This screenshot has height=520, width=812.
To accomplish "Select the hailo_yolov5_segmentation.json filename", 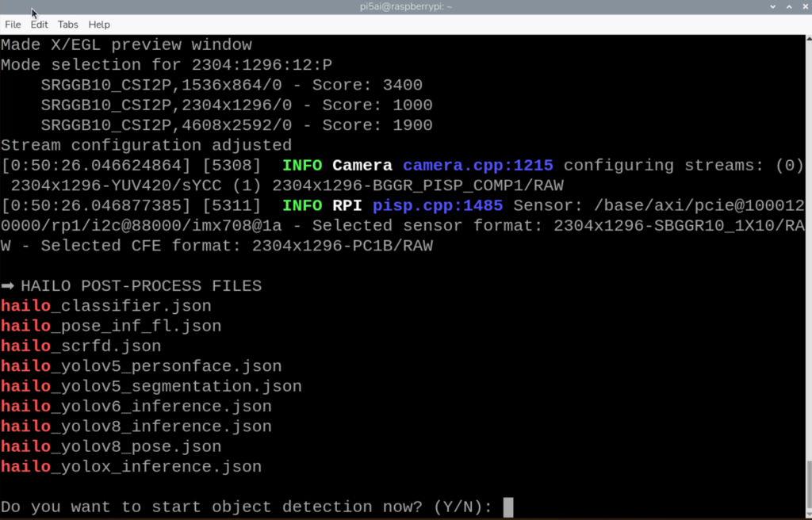I will [151, 386].
